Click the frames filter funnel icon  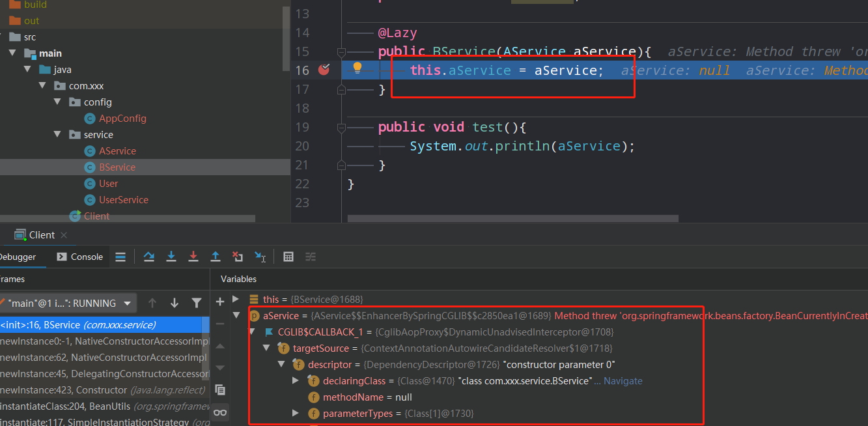(x=197, y=303)
